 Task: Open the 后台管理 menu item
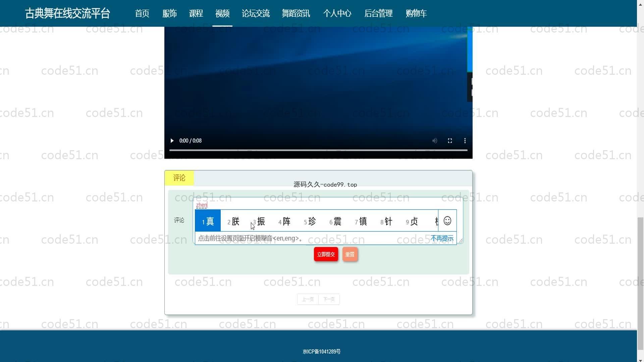click(378, 13)
